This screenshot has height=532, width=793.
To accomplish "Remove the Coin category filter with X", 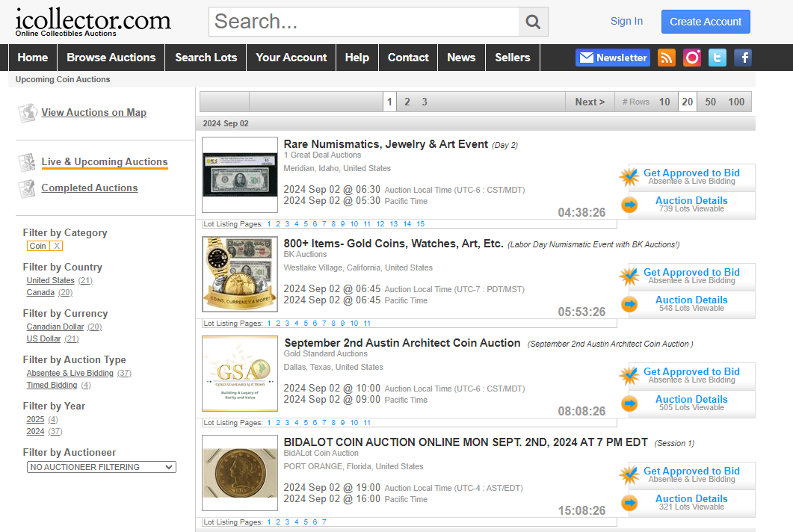I will [x=57, y=246].
